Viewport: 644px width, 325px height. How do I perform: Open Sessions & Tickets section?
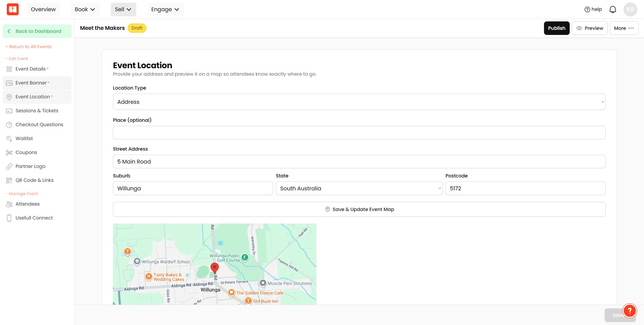coord(37,111)
